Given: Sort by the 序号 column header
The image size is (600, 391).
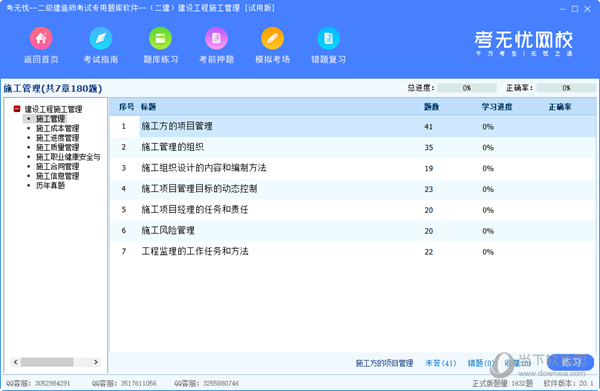Looking at the screenshot, I should click(126, 107).
